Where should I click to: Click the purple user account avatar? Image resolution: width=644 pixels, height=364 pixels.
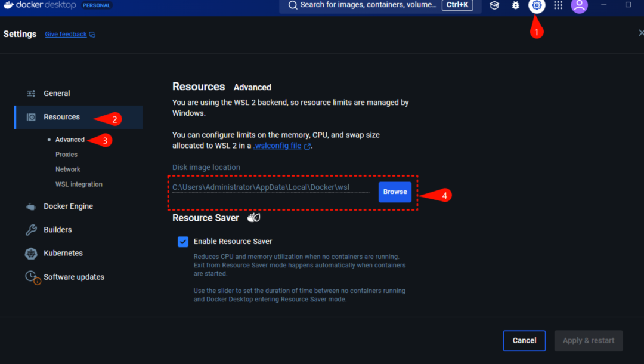tap(579, 5)
